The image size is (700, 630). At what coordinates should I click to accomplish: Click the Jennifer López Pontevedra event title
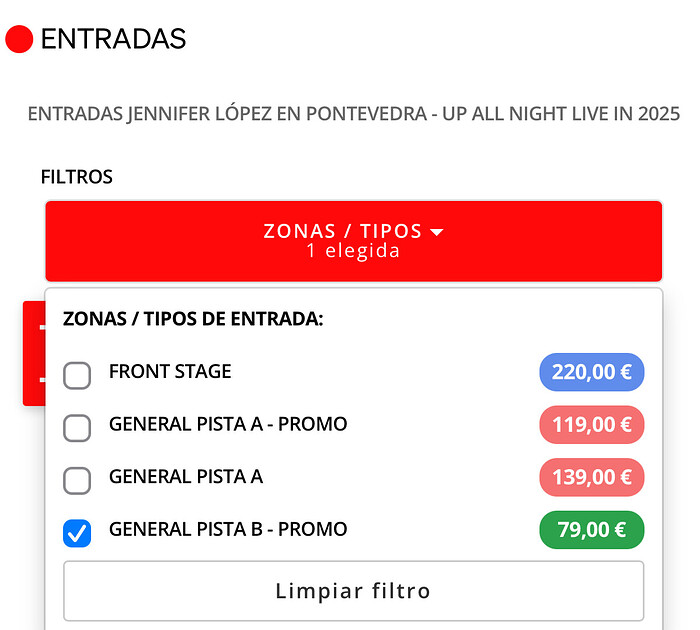click(354, 114)
